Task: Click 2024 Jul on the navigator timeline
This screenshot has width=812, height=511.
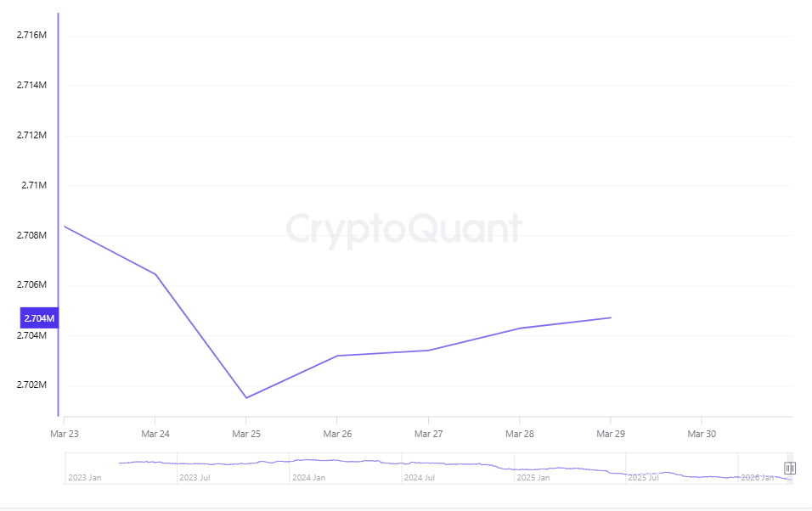Action: point(419,478)
